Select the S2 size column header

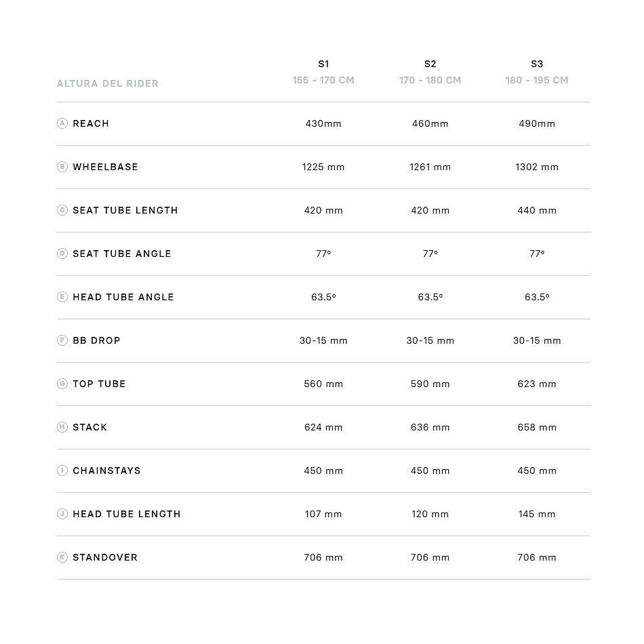[x=430, y=64]
